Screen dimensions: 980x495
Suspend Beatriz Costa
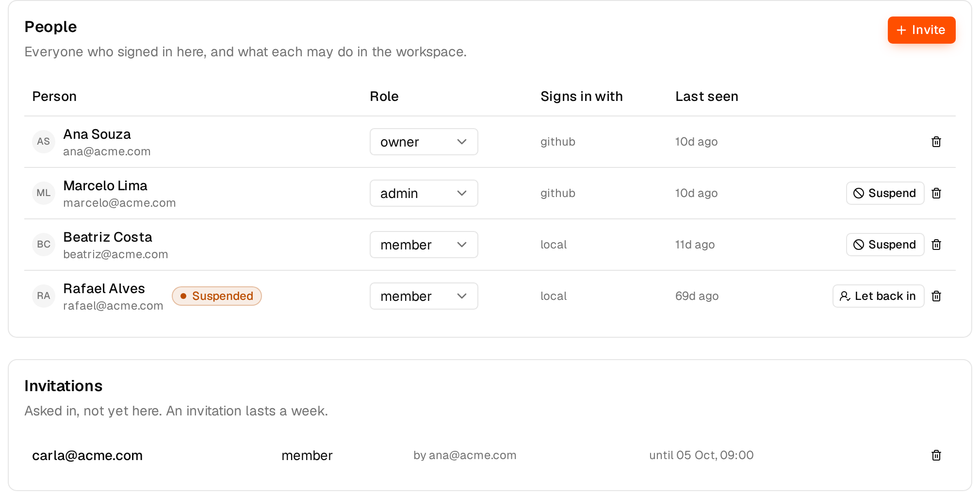coord(885,245)
